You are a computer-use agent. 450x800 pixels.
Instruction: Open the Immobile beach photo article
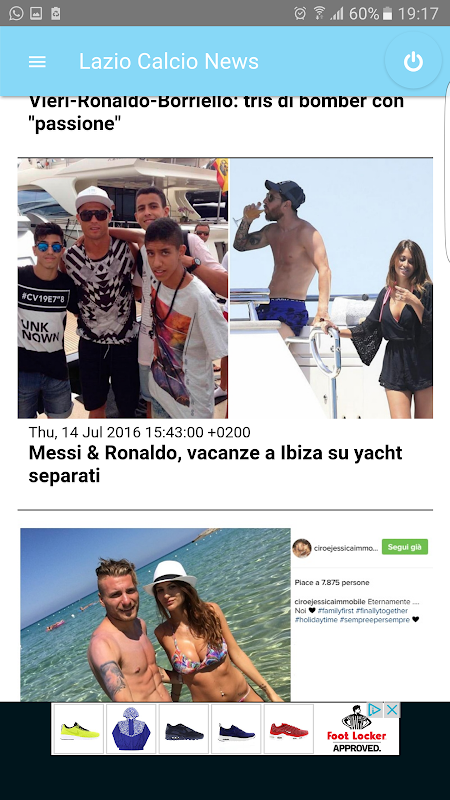pyautogui.click(x=156, y=615)
